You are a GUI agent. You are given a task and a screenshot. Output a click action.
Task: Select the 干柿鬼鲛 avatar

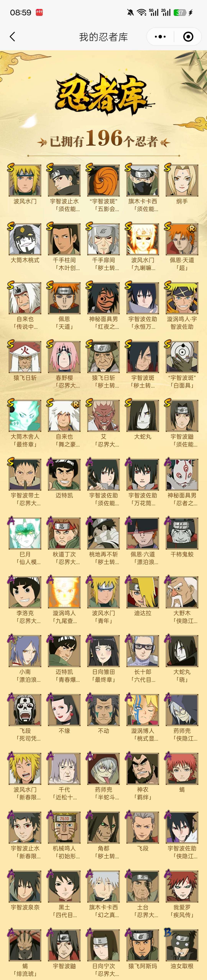182,533
